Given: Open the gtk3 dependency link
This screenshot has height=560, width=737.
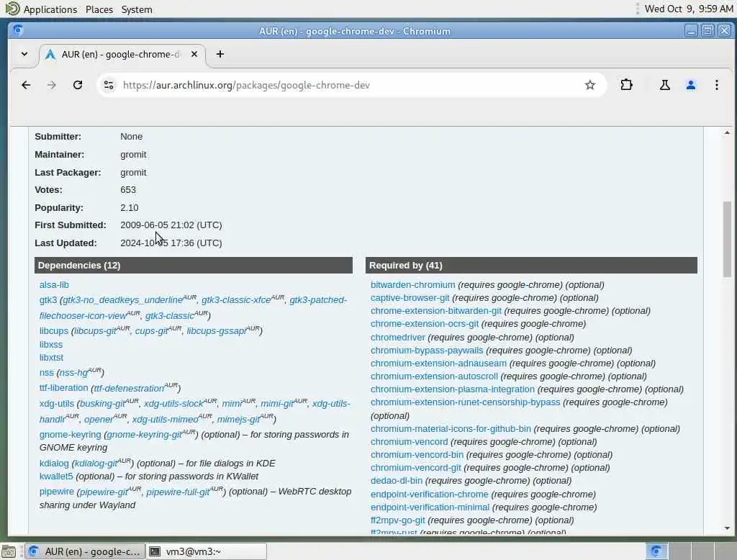Looking at the screenshot, I should point(48,300).
